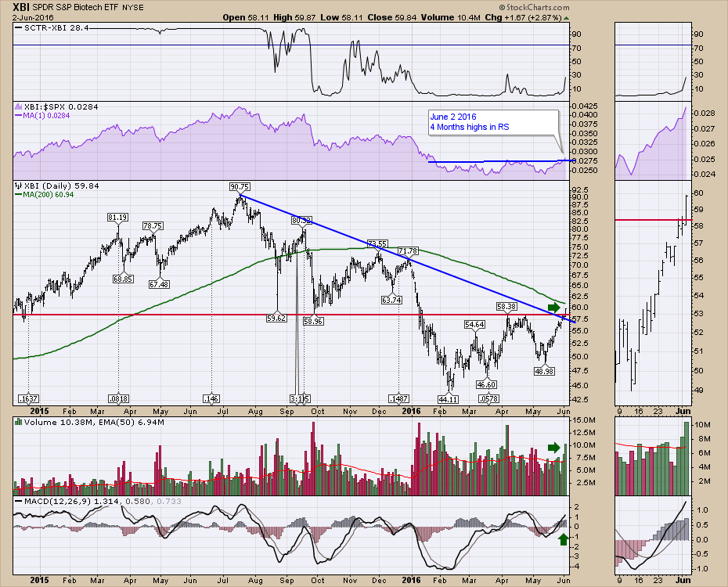Viewport: 728px width, 587px height.
Task: Click the 58.38 April high label
Action: (506, 307)
